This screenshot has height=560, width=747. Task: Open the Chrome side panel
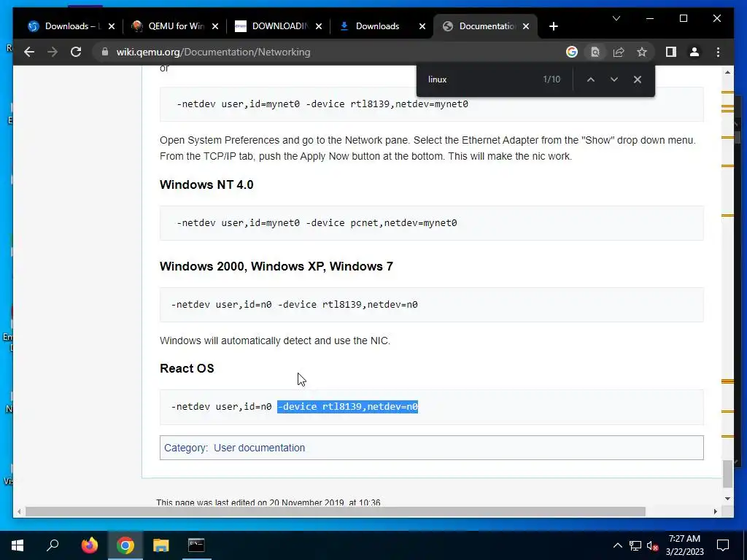(671, 52)
